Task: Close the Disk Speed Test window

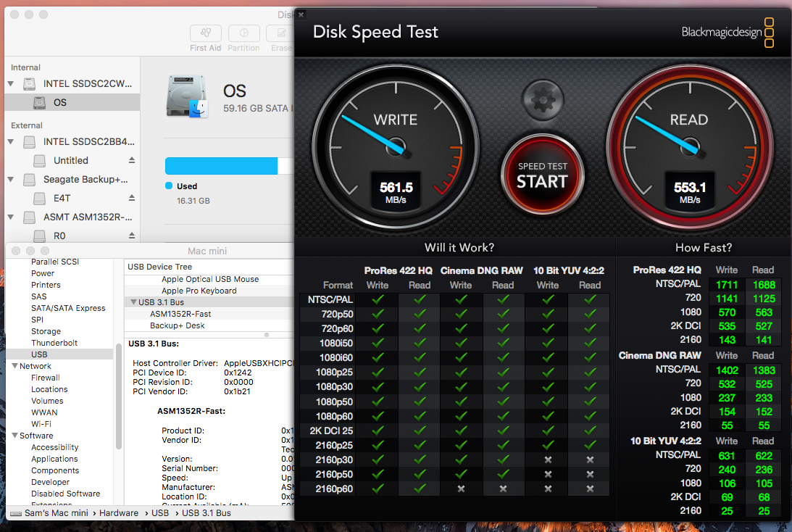Action: coord(301,14)
